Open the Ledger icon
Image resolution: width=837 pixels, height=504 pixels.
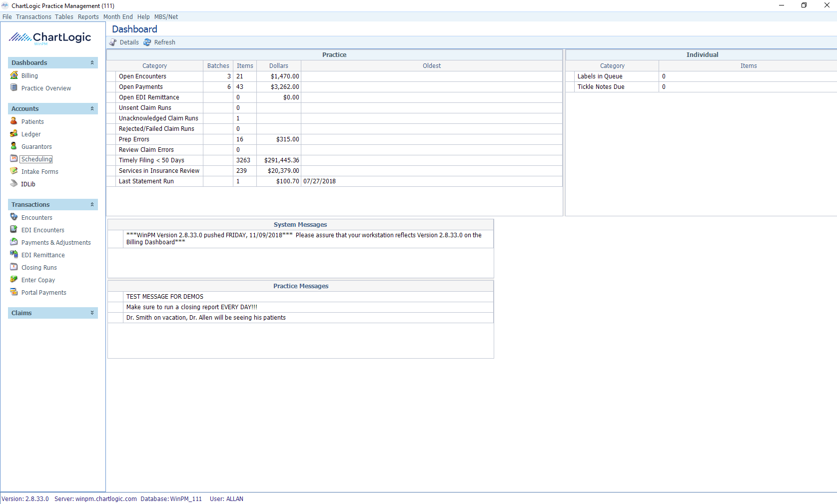pyautogui.click(x=31, y=134)
